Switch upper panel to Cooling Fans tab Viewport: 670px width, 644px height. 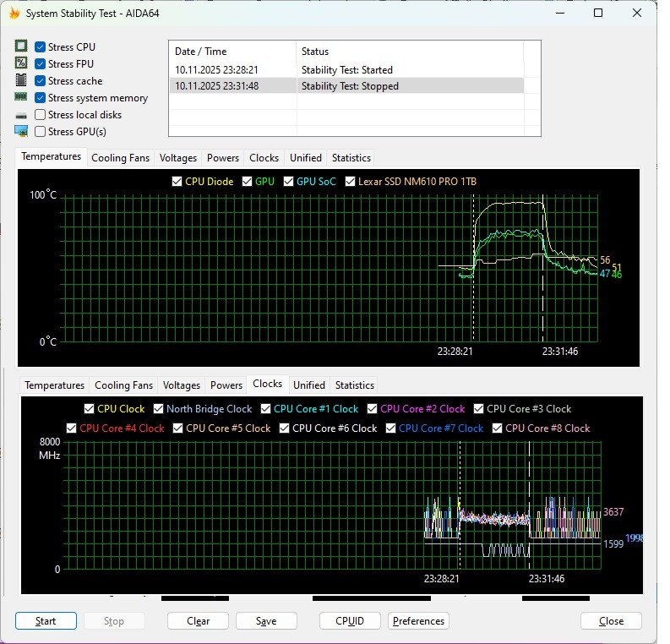point(120,158)
